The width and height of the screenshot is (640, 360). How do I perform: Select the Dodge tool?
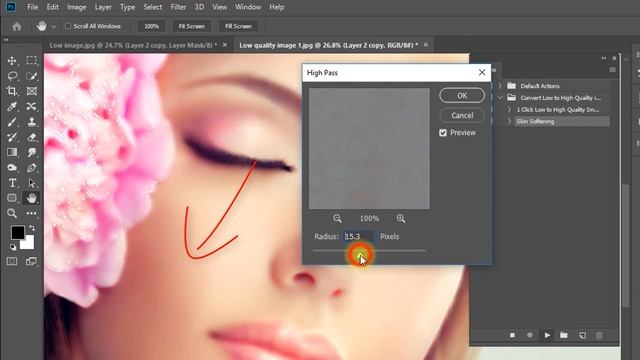12,168
